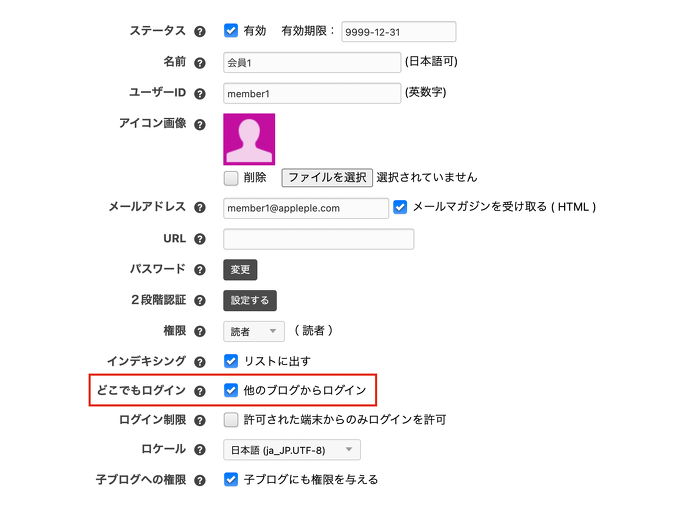Toggle 他のブログからログイン checkbox

point(231,390)
